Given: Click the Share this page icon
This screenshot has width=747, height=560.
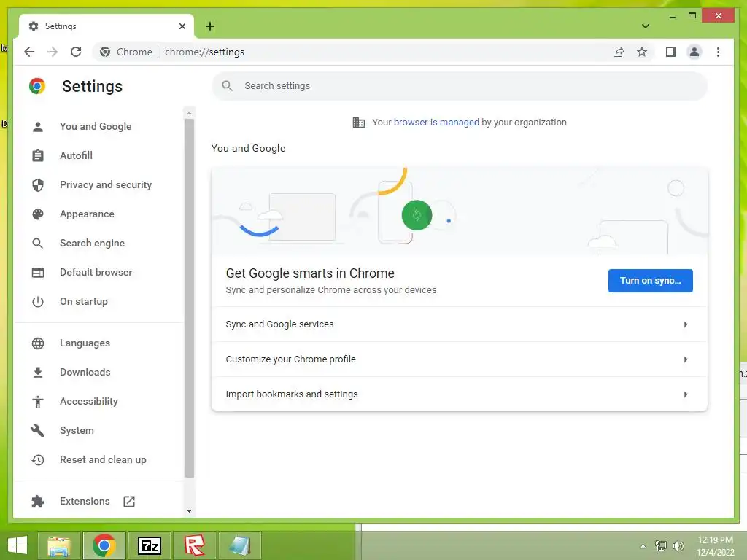Looking at the screenshot, I should click(619, 52).
